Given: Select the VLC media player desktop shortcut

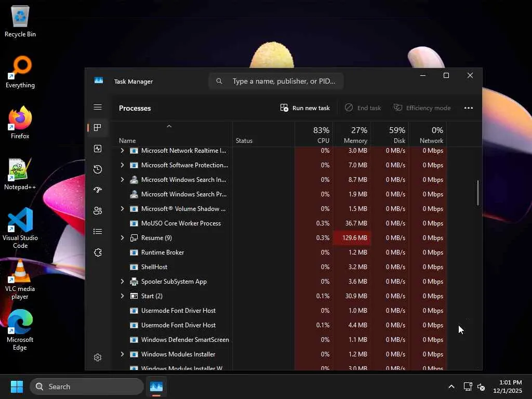Looking at the screenshot, I should tap(20, 279).
